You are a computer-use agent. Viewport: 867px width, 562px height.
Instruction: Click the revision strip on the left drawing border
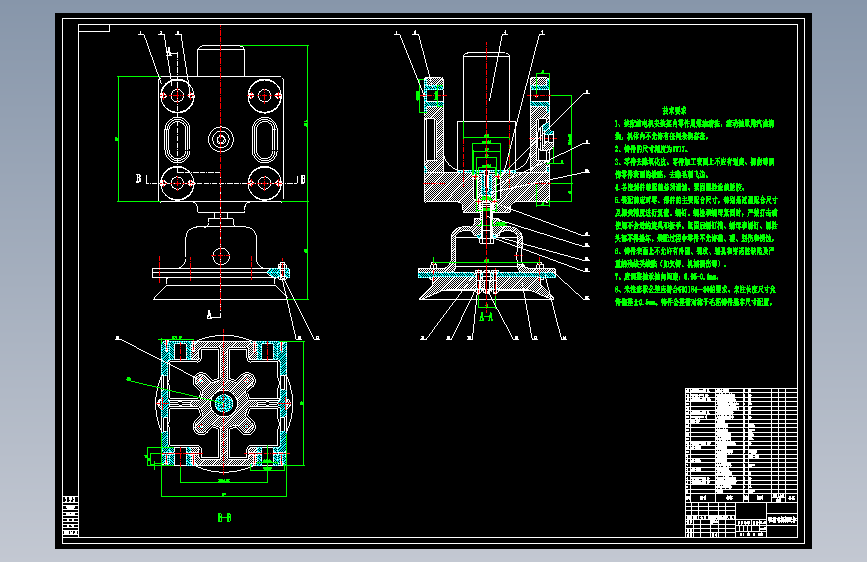coord(71,516)
